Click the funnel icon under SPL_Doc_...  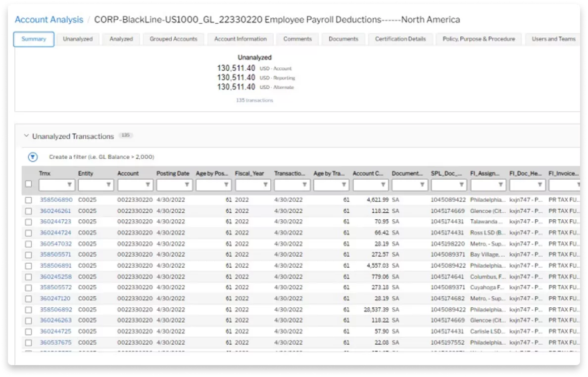461,185
